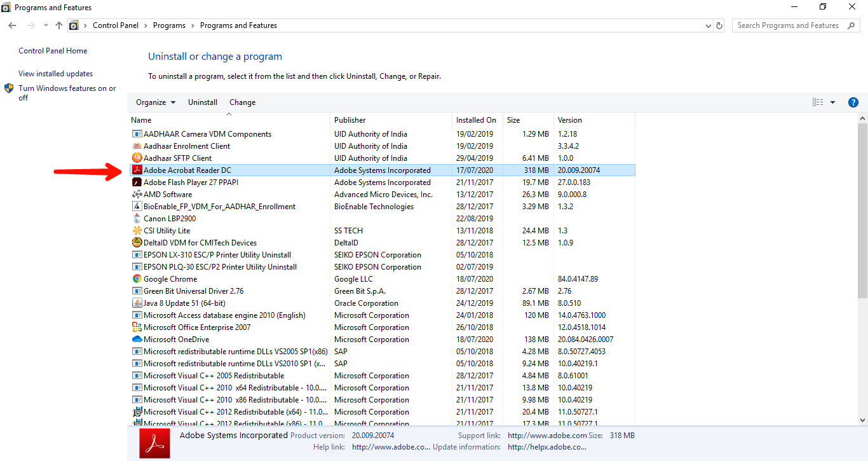Viewport: 868px width, 461px height.
Task: Click the Microsoft Office Enterprise 2007 icon
Action: 137,327
